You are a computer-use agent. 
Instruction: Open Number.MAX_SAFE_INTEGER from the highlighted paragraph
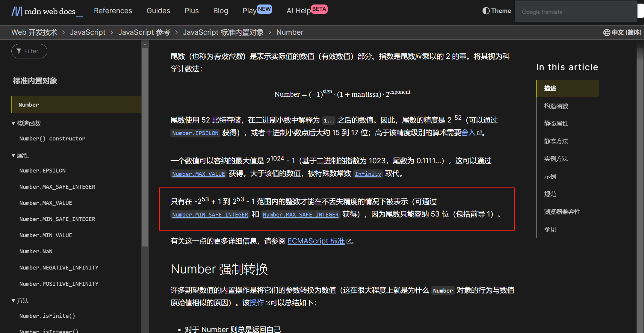coord(300,214)
